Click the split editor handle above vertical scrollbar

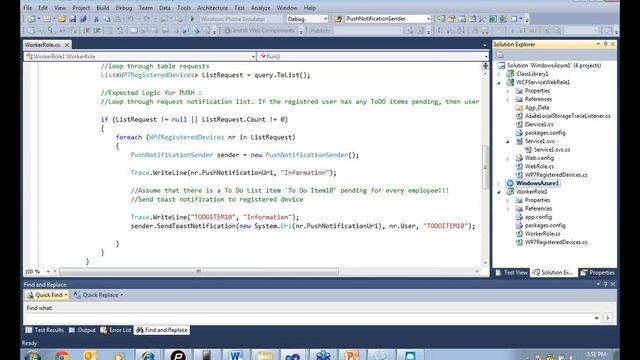pyautogui.click(x=485, y=65)
